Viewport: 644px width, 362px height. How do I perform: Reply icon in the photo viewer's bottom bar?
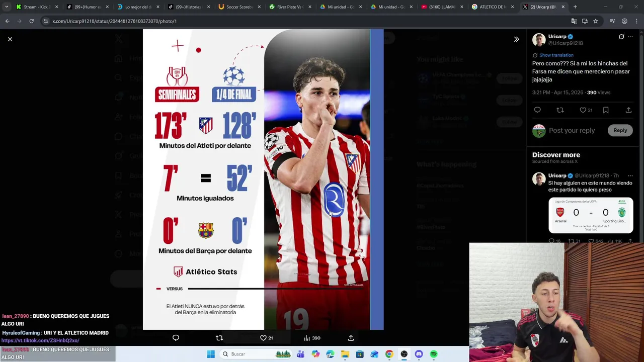point(176,338)
